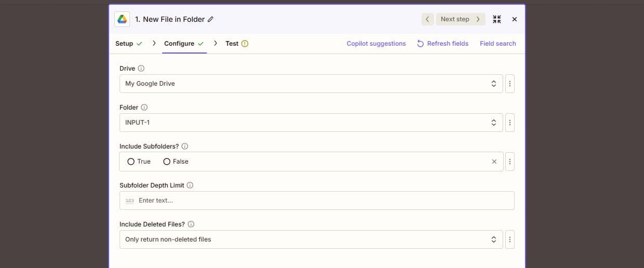Image resolution: width=644 pixels, height=268 pixels.
Task: Open the three-dot menu beside Drive field
Action: pyautogui.click(x=509, y=84)
